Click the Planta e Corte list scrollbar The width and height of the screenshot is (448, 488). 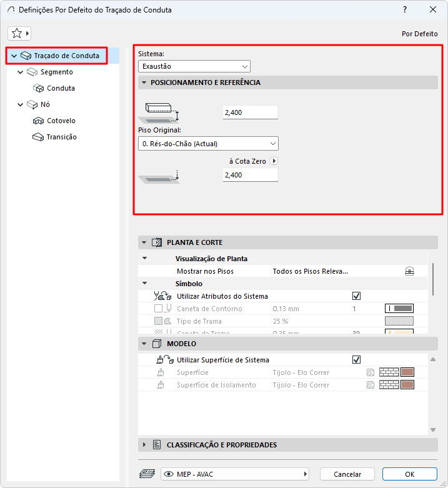[433, 279]
